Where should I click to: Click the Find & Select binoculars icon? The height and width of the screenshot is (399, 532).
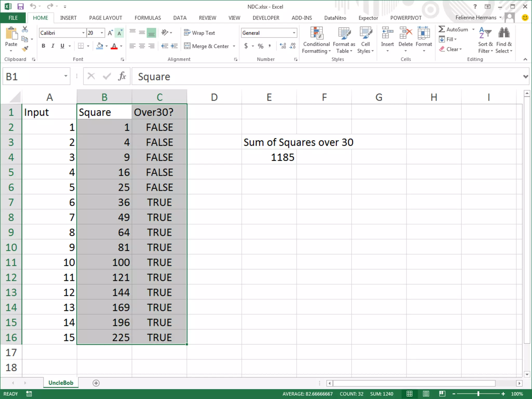coord(504,33)
